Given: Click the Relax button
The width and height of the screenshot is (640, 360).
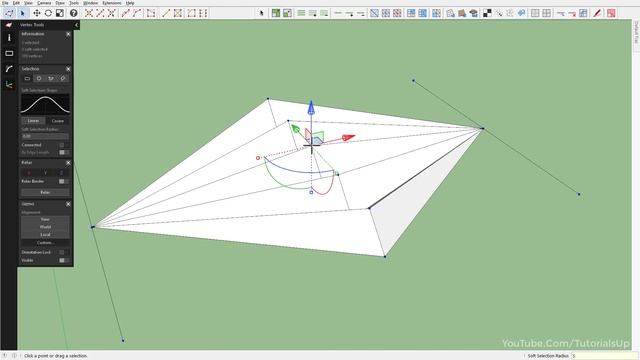Looking at the screenshot, I should (x=45, y=192).
